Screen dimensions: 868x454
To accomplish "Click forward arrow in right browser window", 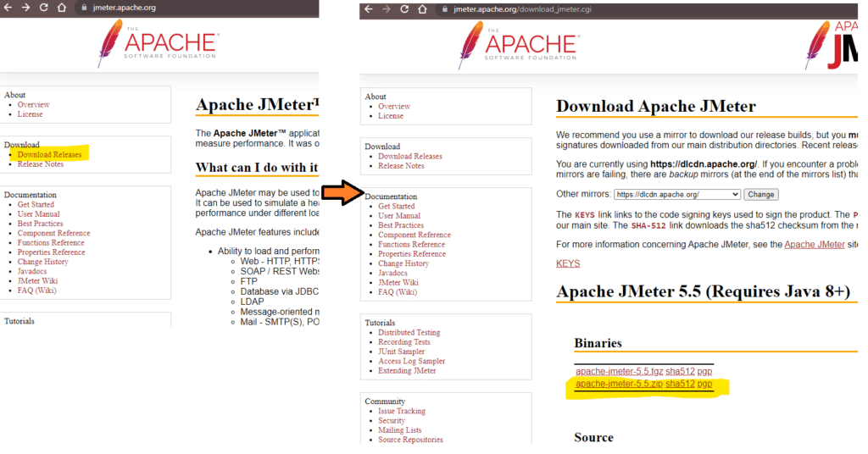I will pyautogui.click(x=387, y=9).
